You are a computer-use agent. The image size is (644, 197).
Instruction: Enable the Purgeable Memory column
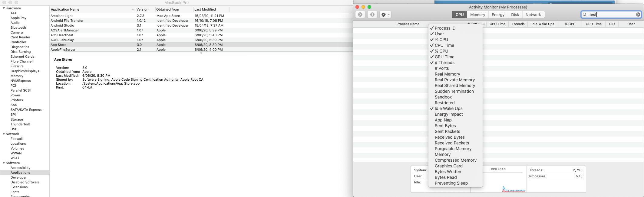[455, 149]
